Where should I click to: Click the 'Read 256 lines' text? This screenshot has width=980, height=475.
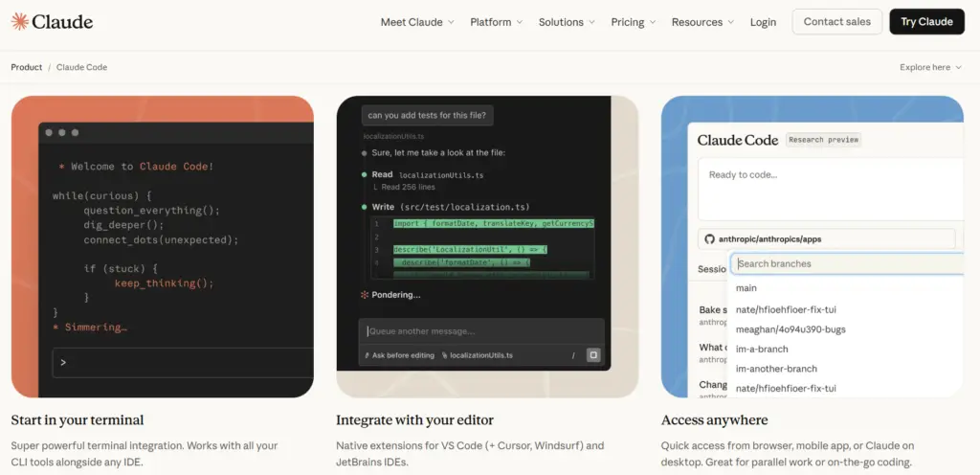408,187
